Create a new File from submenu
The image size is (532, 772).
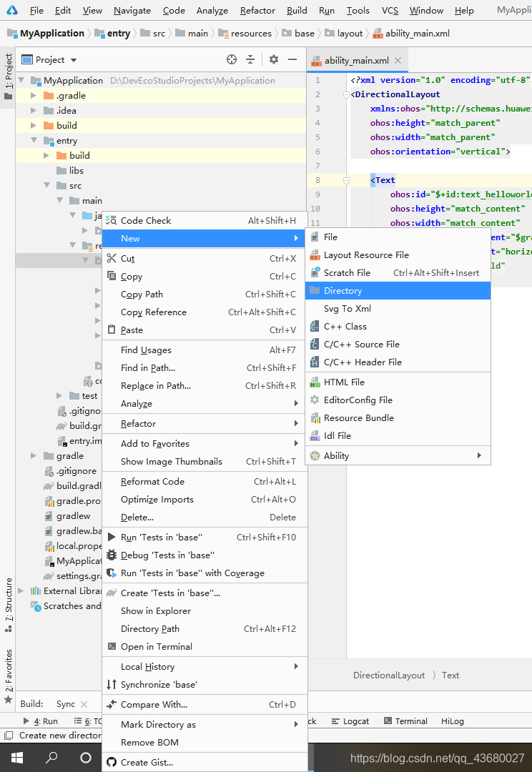click(x=398, y=237)
